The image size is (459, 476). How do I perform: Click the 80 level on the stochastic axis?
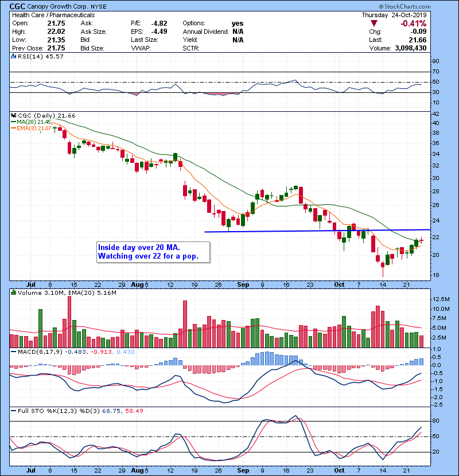(x=435, y=421)
